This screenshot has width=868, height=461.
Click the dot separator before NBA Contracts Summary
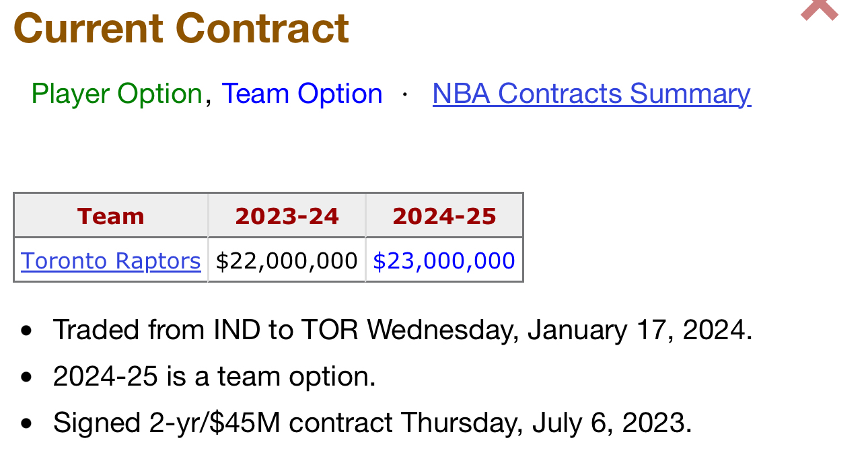pos(405,94)
